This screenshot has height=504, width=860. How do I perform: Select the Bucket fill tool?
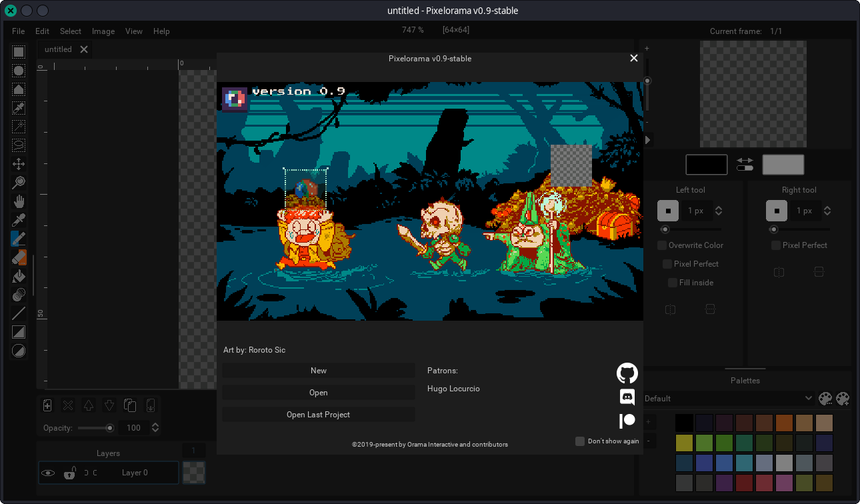(19, 276)
